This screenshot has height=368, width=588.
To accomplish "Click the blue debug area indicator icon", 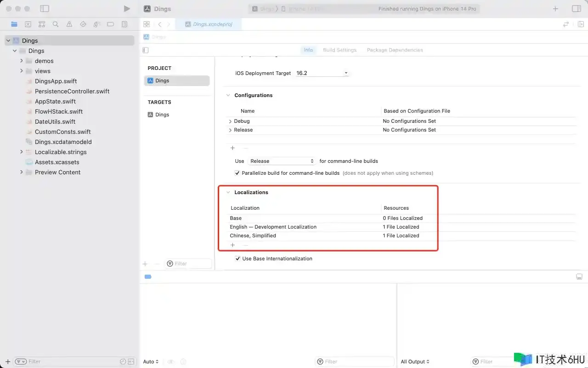I will 148,277.
